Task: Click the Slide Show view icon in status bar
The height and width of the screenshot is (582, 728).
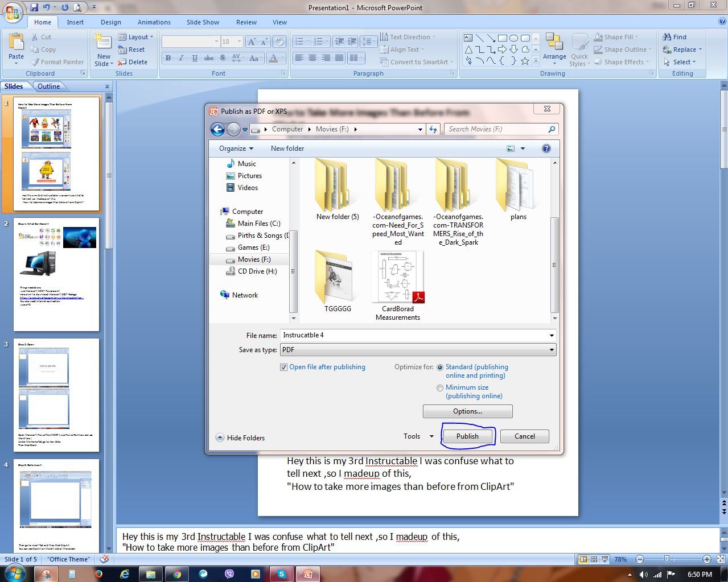Action: pyautogui.click(x=604, y=559)
